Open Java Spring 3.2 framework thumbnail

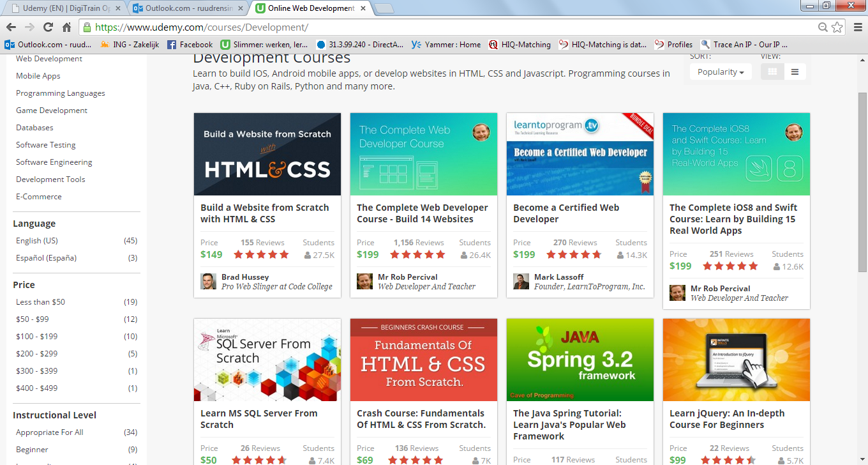(580, 360)
